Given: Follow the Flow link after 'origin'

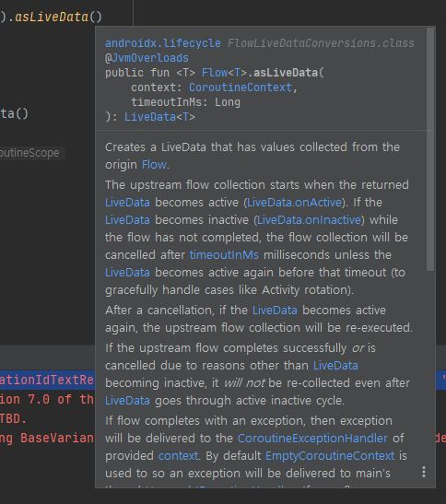Looking at the screenshot, I should pos(154,165).
